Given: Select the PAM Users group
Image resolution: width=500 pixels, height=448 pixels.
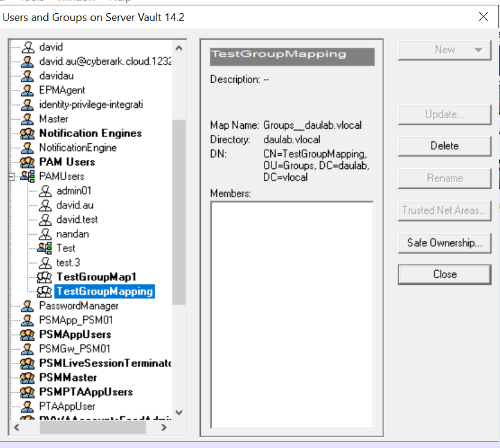Looking at the screenshot, I should (x=67, y=162).
